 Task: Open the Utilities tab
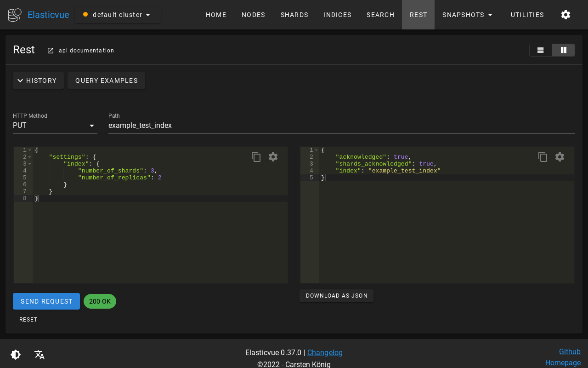[x=527, y=15]
